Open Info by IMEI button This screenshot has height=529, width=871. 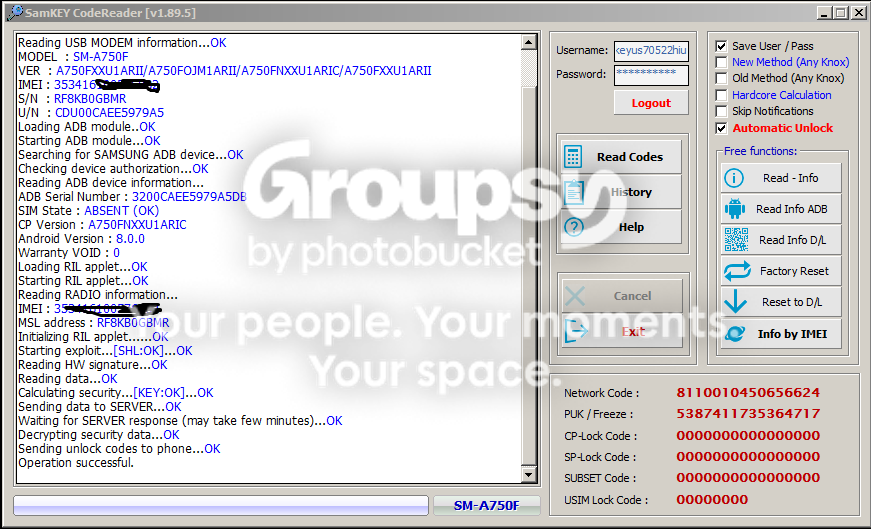(781, 333)
